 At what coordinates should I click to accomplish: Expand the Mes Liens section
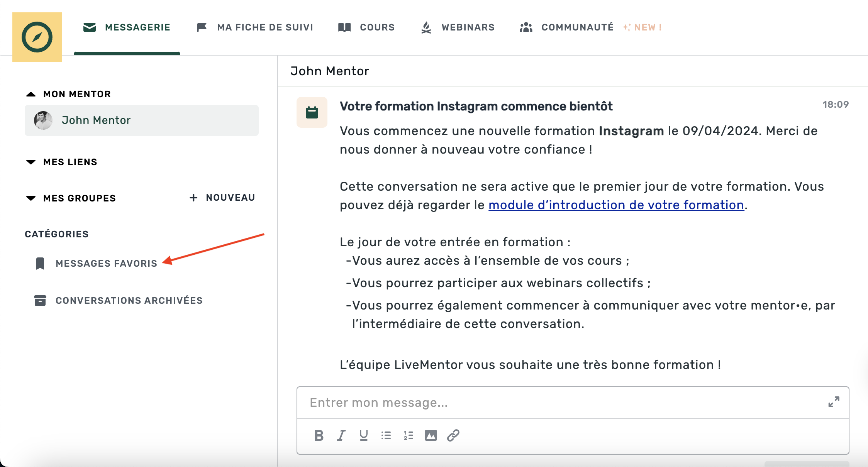(x=31, y=162)
